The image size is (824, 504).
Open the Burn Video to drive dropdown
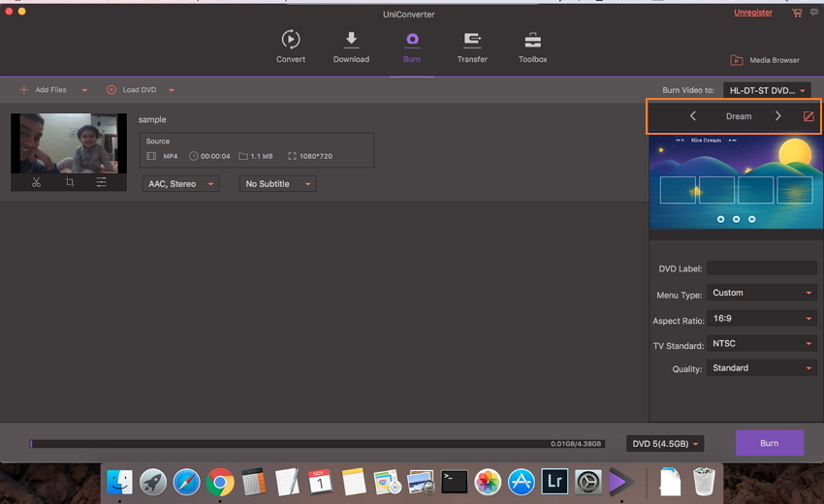(767, 90)
